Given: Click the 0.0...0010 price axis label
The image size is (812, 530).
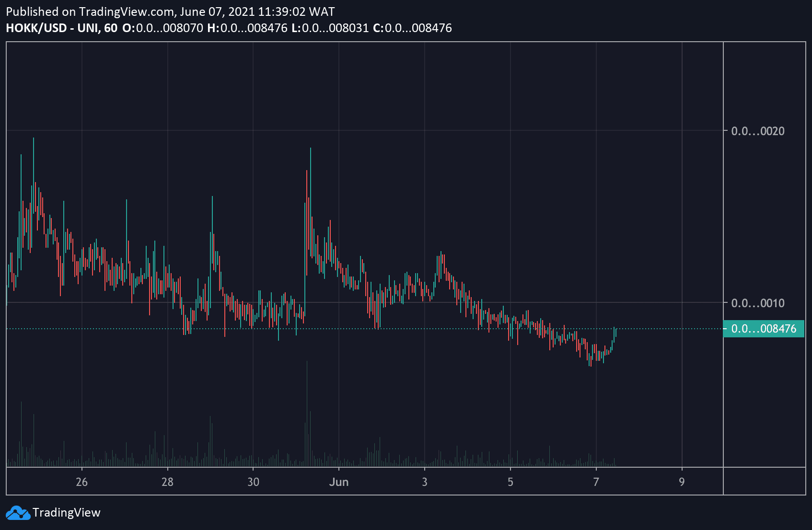Looking at the screenshot, I should (x=757, y=303).
